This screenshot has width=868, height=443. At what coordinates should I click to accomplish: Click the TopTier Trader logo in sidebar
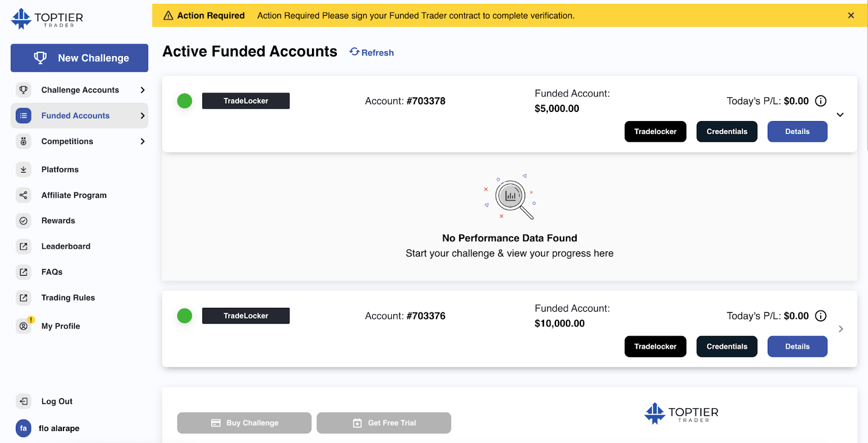(x=47, y=18)
